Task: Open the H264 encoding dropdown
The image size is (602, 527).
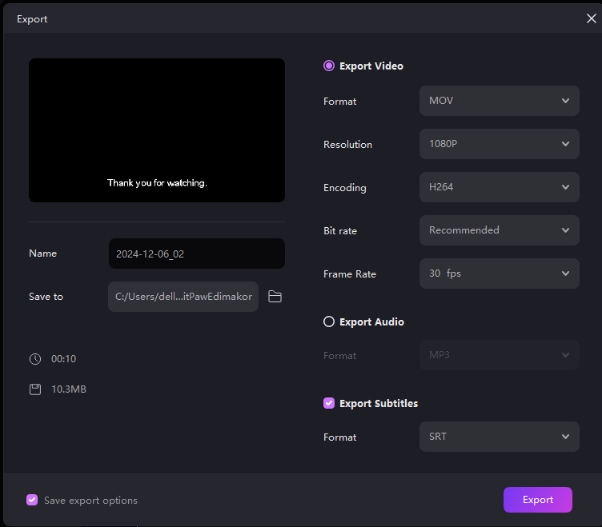Action: click(x=498, y=187)
